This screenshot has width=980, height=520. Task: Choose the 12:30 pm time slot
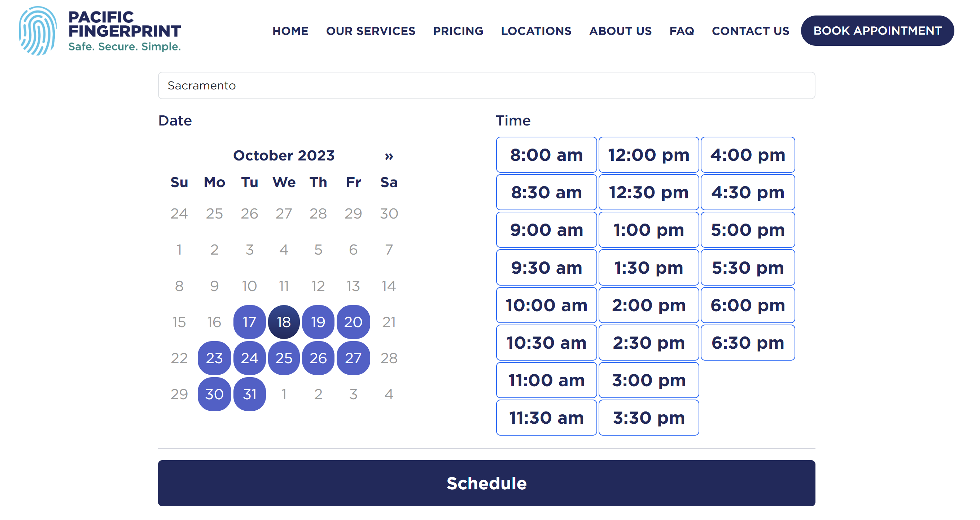point(649,192)
